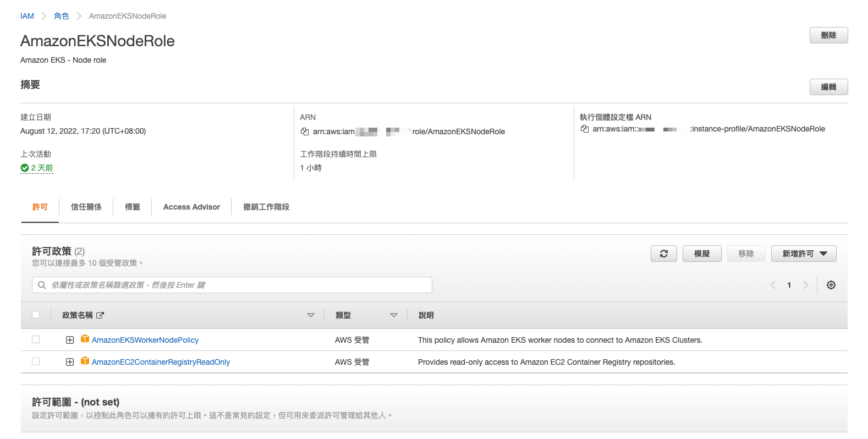Screen dimensions: 868x439
Task: Click the role ARN text ending role/AmazonEKSNodeRole
Action: (409, 131)
